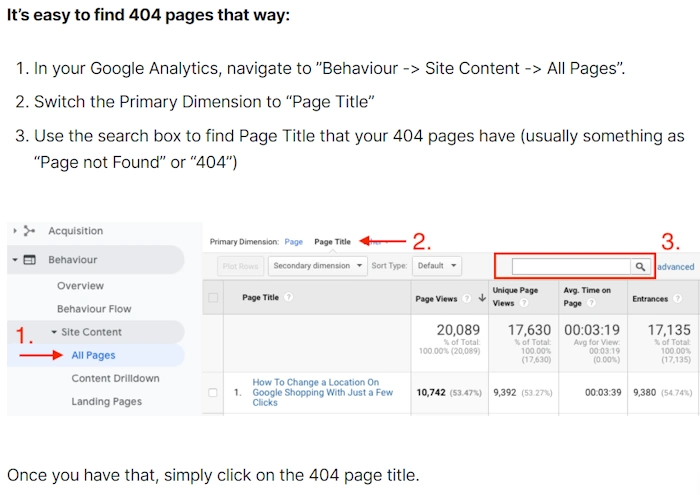Open Content Drilldown report

[x=115, y=379]
